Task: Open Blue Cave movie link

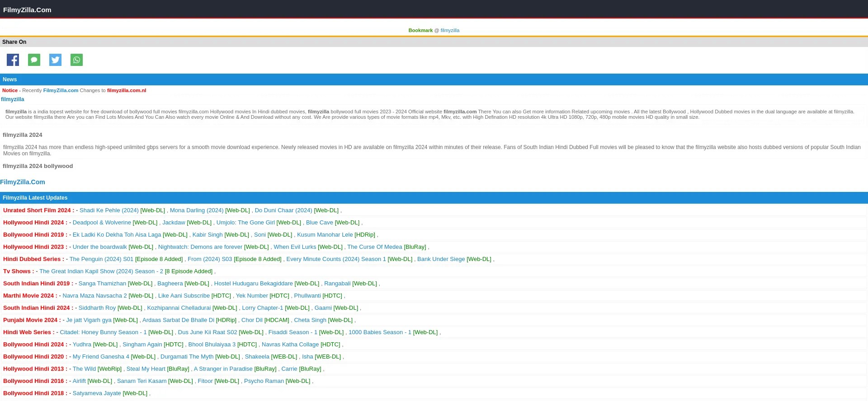Action: (320, 223)
